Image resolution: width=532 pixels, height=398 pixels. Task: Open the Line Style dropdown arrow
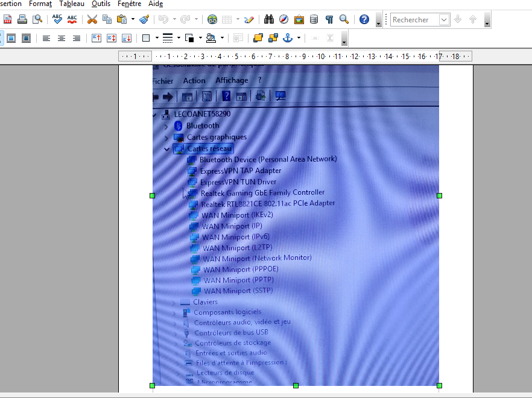point(179,38)
